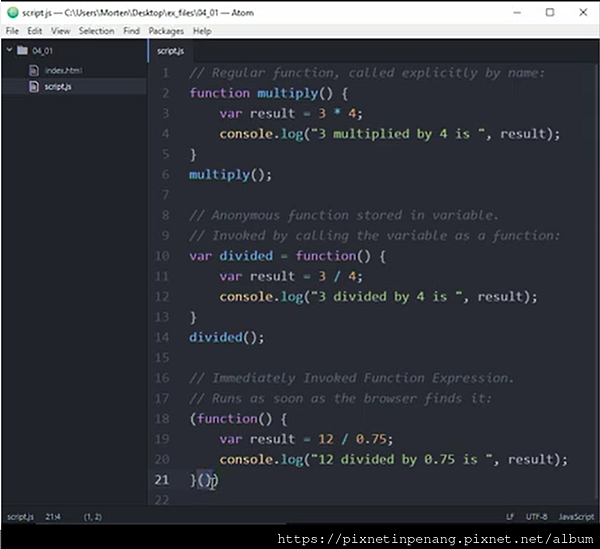Open the Help menu
The height and width of the screenshot is (549, 600).
click(x=202, y=31)
